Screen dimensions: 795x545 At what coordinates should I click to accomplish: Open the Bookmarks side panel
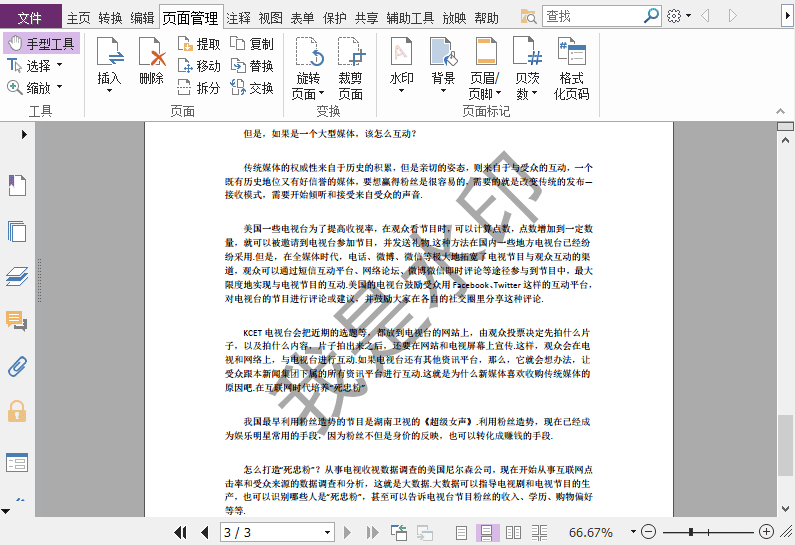coord(17,186)
